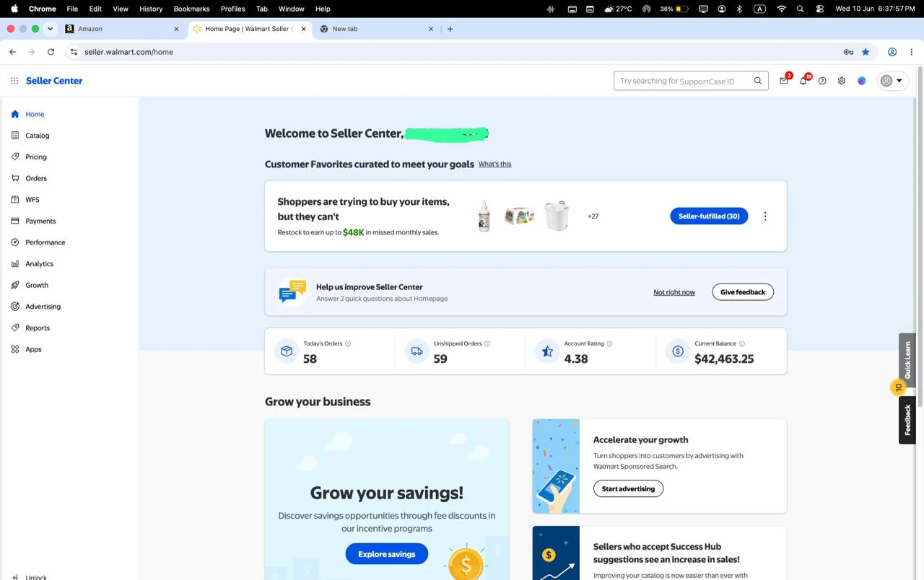Click the address bar URL
Image resolution: width=924 pixels, height=580 pixels.
pyautogui.click(x=128, y=52)
